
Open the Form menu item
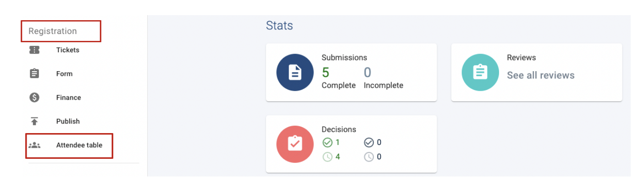pyautogui.click(x=64, y=73)
